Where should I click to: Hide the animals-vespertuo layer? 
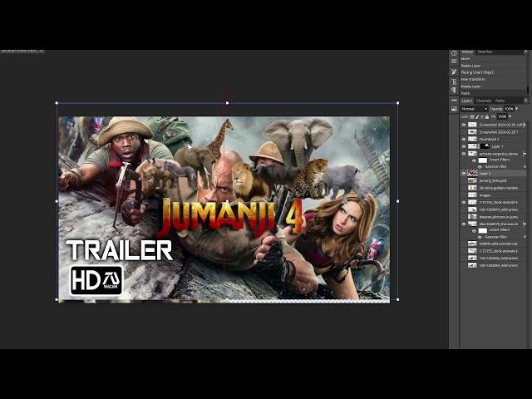click(464, 154)
